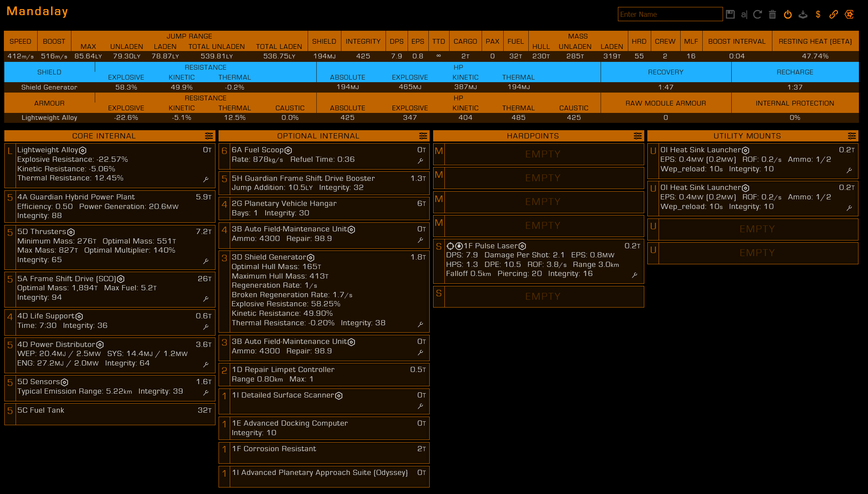The image size is (868, 494).
Task: Click the rename build text-cursor icon
Action: click(x=744, y=14)
